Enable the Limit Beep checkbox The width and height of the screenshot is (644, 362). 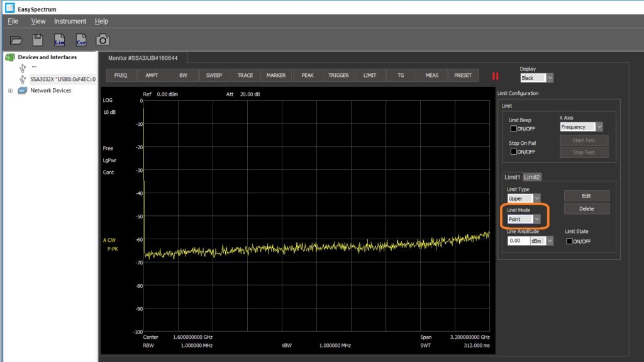point(513,129)
